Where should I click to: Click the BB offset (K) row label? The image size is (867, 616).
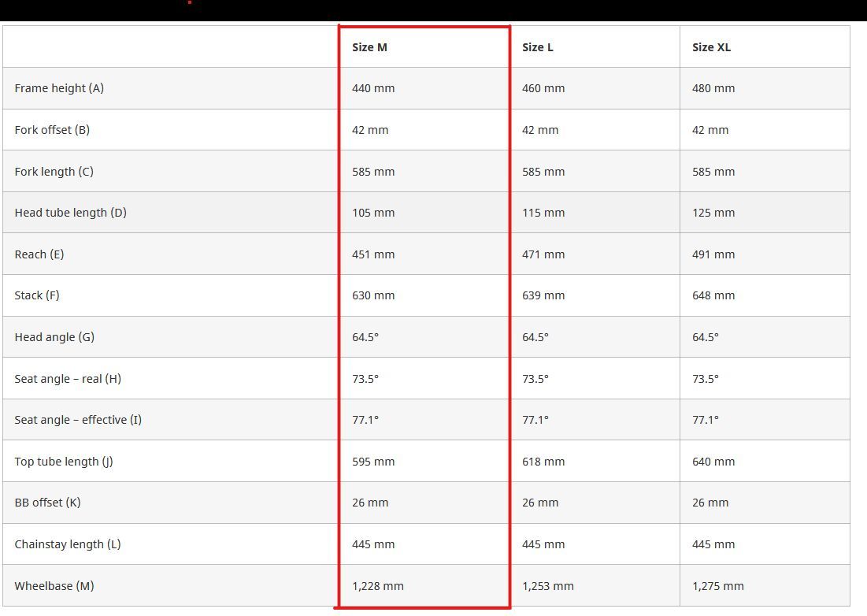coord(47,503)
